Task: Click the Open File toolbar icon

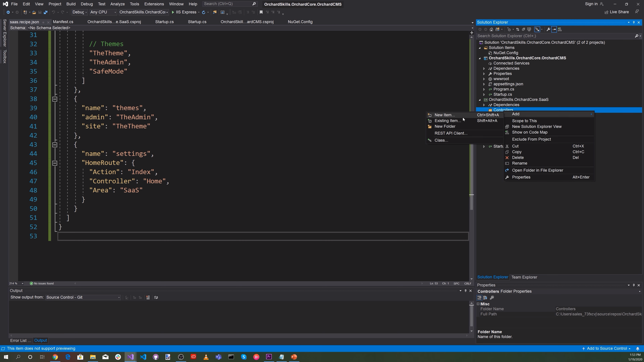Action: (x=34, y=12)
